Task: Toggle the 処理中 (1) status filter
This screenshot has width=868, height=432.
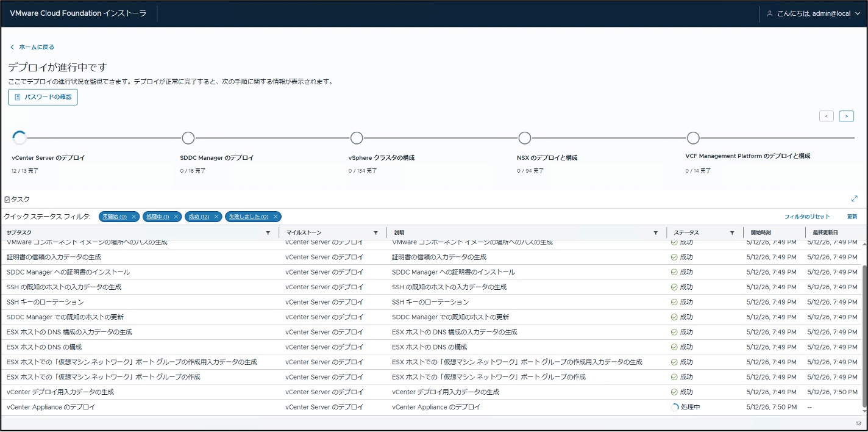Action: point(157,217)
